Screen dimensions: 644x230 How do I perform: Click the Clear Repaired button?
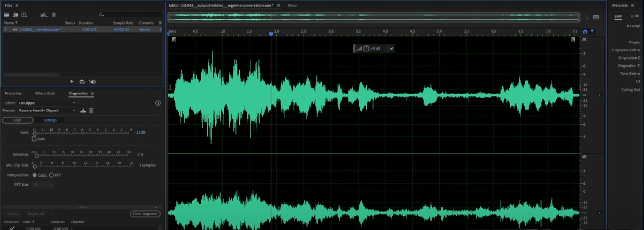click(145, 214)
